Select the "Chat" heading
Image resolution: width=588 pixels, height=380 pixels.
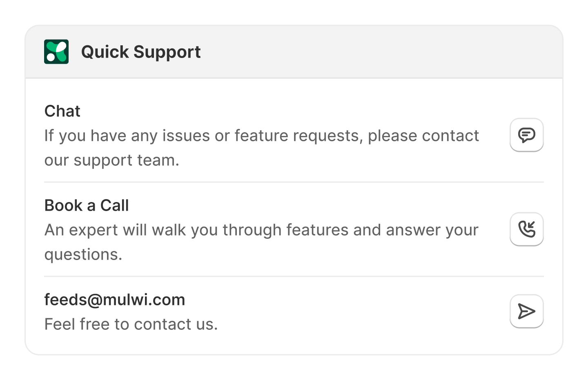[x=62, y=111]
